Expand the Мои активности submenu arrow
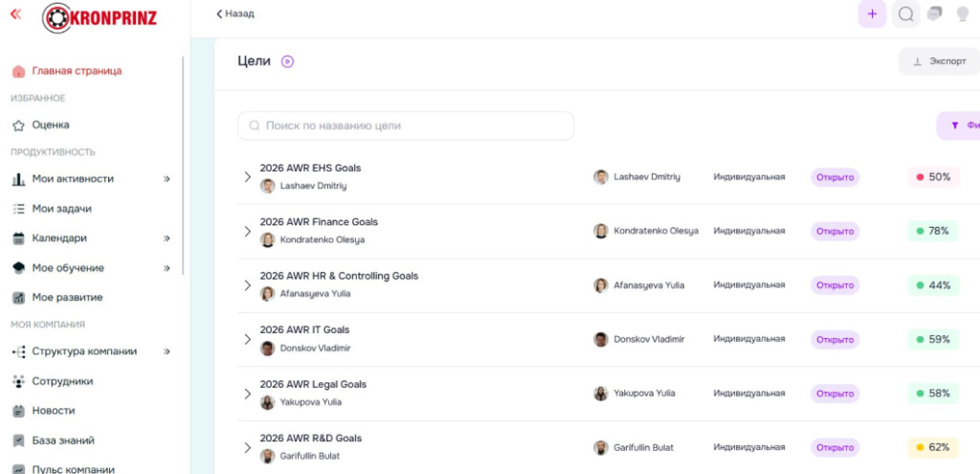The height and width of the screenshot is (474, 980). (167, 179)
